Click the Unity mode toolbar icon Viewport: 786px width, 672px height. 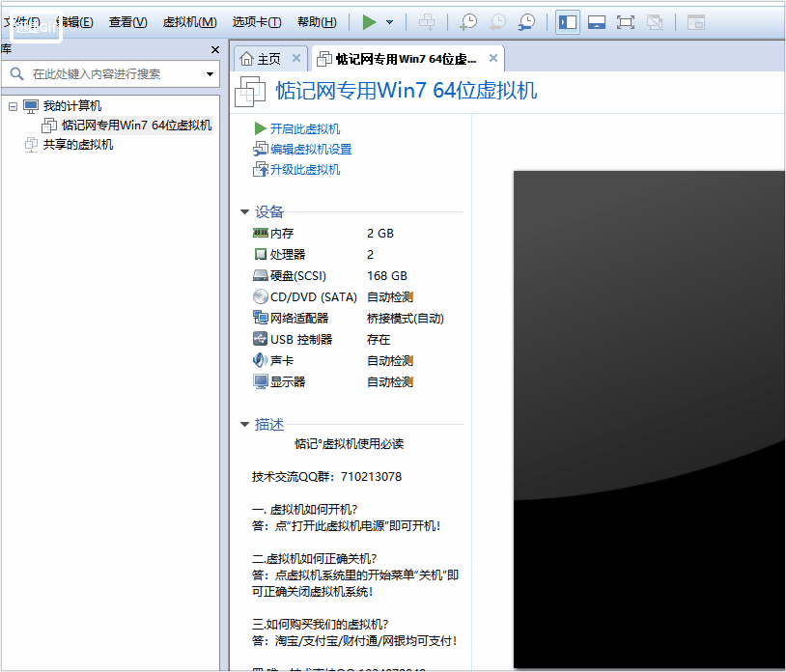[x=655, y=22]
